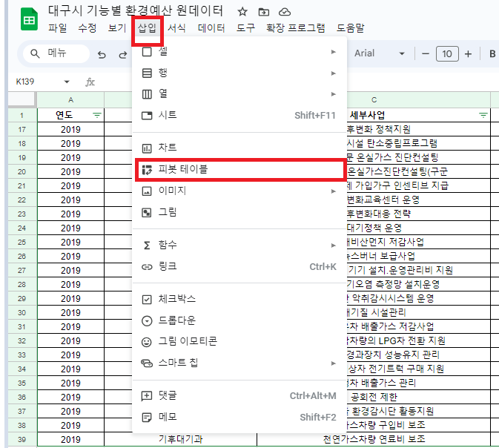Viewport: 499px width, 448px height.
Task: Decrease font size with the minus button
Action: (x=426, y=53)
